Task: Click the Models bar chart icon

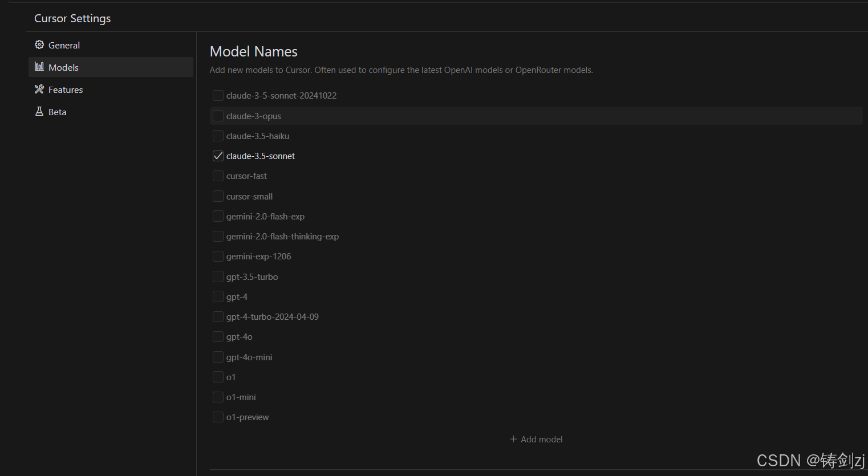Action: pyautogui.click(x=39, y=67)
